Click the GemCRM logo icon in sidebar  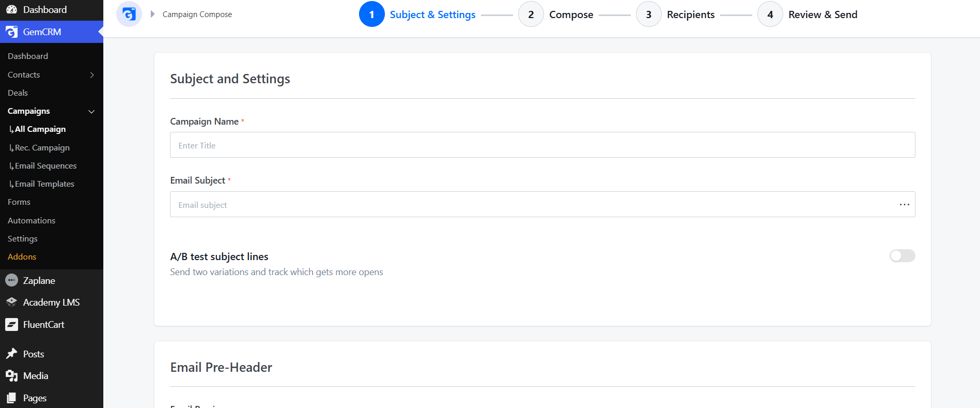(11, 32)
